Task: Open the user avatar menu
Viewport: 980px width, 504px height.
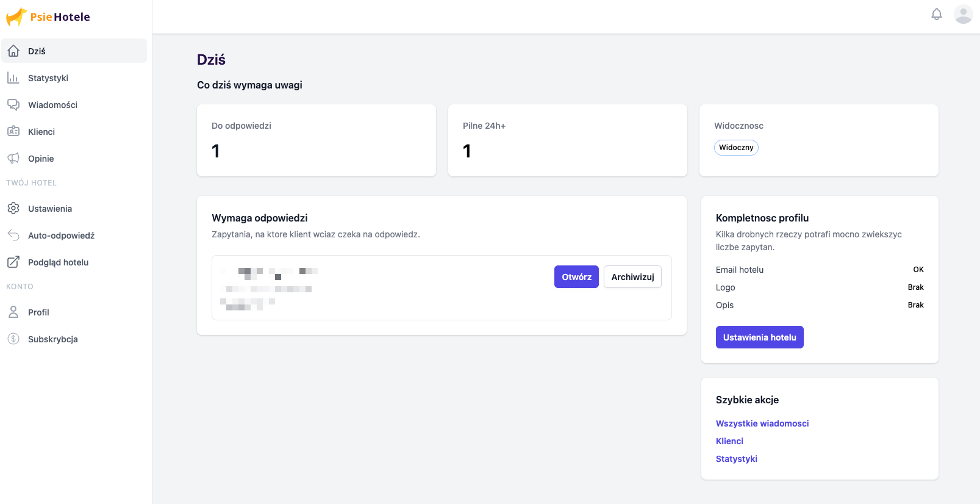Action: tap(964, 14)
